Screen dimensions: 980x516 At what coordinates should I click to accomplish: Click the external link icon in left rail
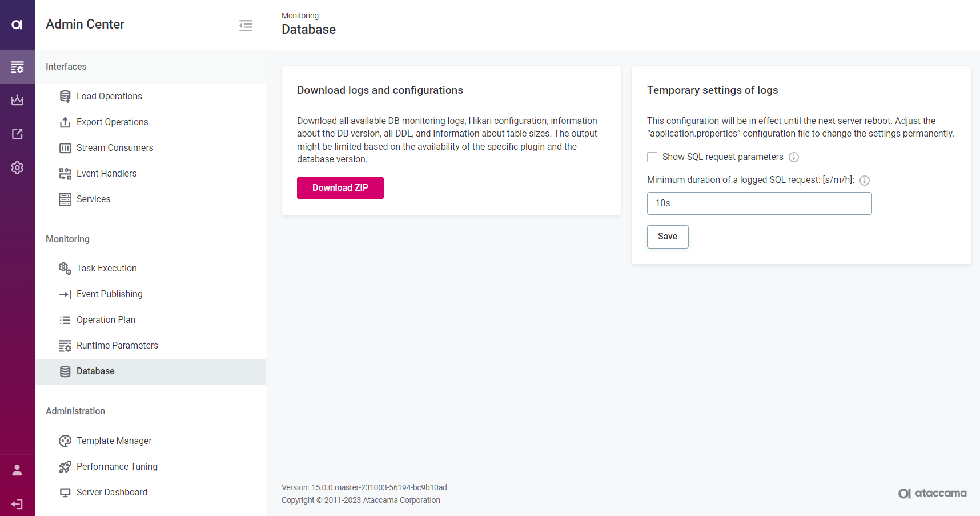(17, 134)
